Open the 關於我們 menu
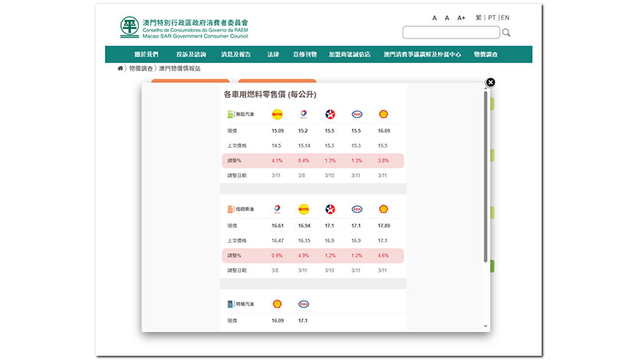The height and width of the screenshot is (360, 644). pos(146,55)
